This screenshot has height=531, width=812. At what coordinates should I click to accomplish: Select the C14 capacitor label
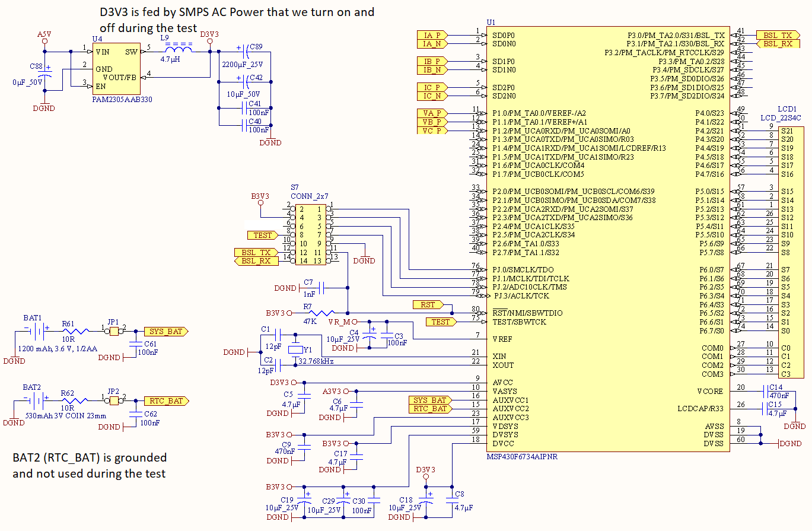point(776,387)
